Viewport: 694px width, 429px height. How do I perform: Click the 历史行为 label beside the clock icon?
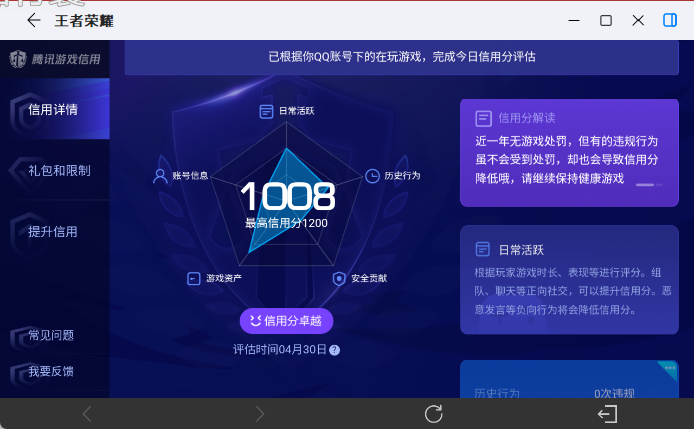pos(402,176)
